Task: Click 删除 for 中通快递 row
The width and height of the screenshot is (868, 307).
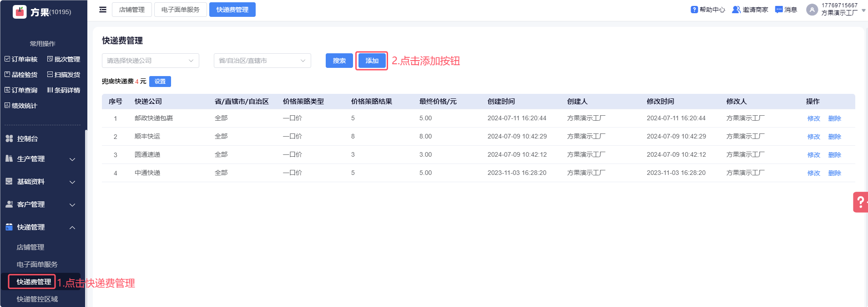Action: (x=834, y=173)
